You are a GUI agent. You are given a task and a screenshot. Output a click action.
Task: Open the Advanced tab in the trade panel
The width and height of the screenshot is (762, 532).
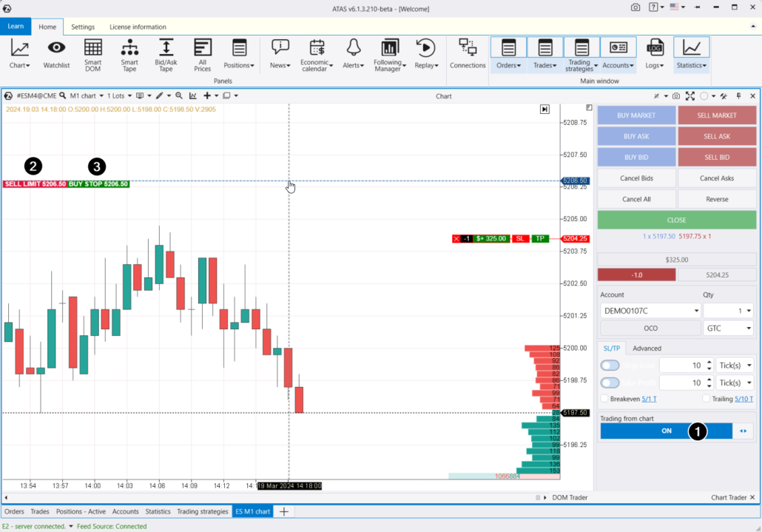click(x=647, y=348)
